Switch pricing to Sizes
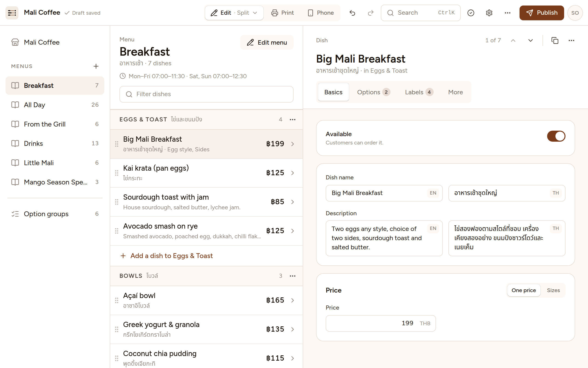Image resolution: width=588 pixels, height=368 pixels. pyautogui.click(x=553, y=290)
